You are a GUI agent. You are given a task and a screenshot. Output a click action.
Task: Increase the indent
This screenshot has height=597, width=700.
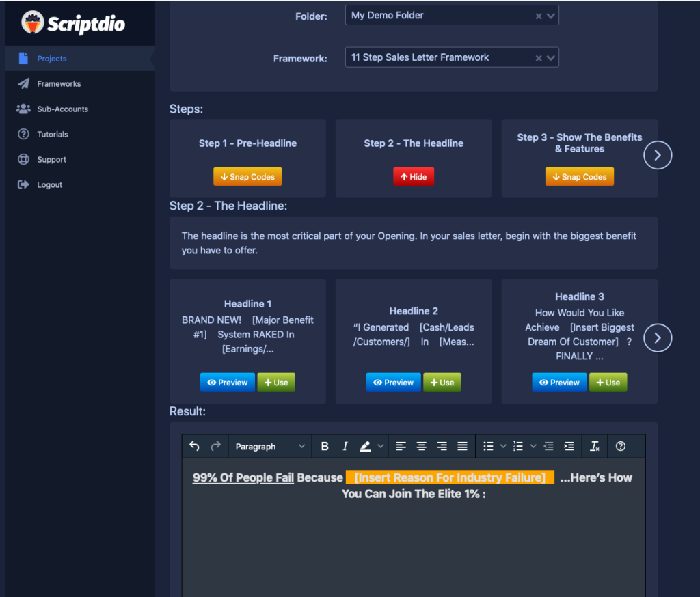pyautogui.click(x=569, y=446)
